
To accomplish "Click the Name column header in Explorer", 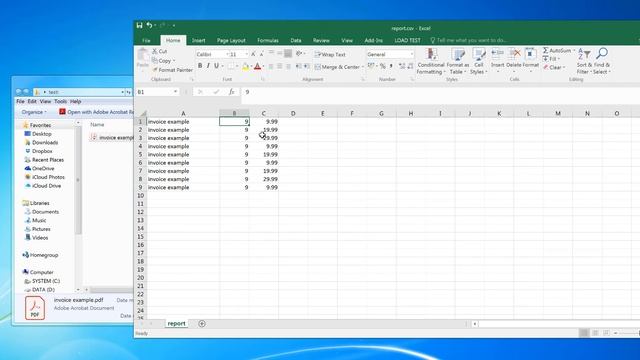I will click(x=97, y=124).
